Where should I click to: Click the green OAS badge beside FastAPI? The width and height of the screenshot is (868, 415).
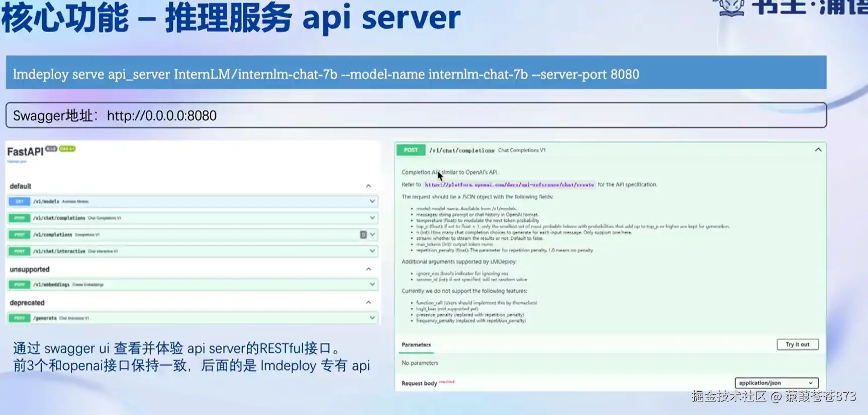pos(67,148)
